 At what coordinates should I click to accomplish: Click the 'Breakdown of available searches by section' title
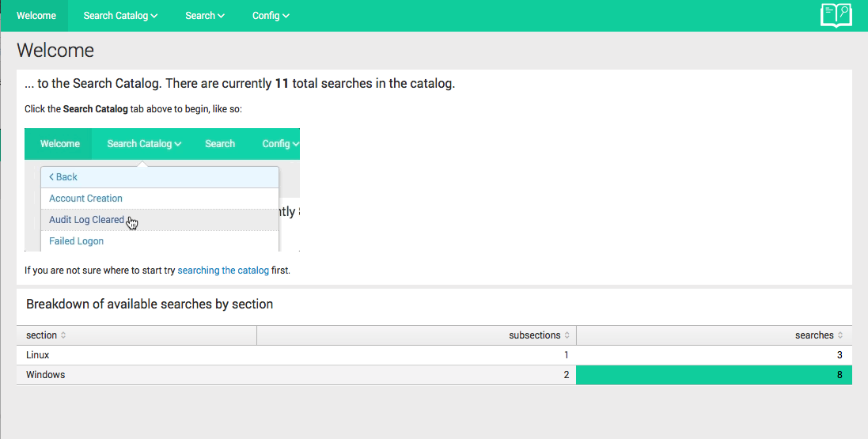pos(150,304)
